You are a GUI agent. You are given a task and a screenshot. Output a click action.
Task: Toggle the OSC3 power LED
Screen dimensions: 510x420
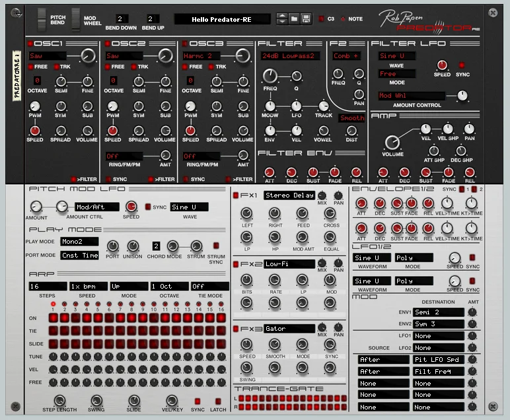pos(184,43)
